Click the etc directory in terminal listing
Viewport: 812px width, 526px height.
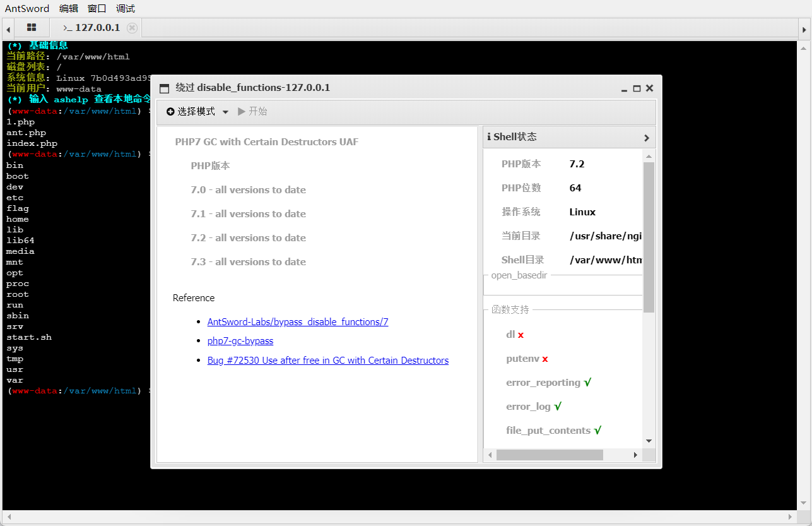15,198
